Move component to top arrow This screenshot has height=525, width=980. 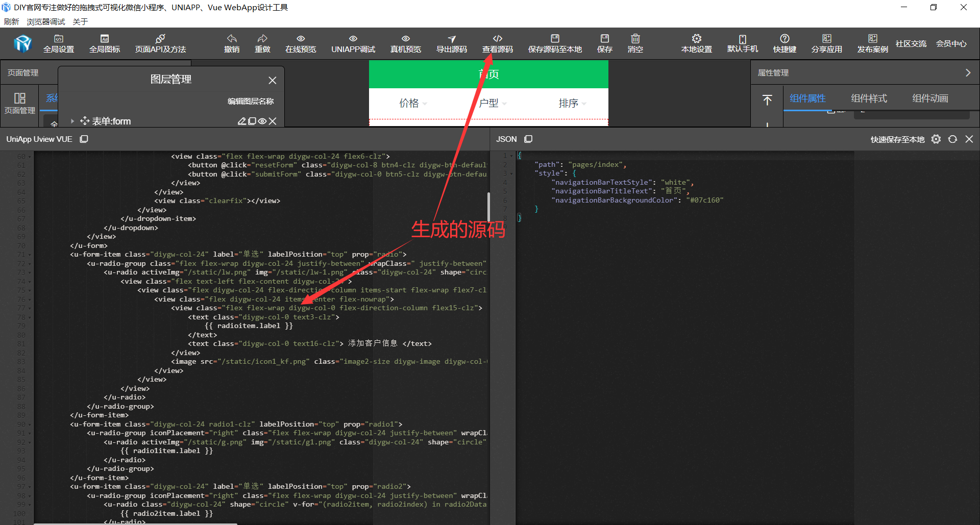pyautogui.click(x=767, y=100)
